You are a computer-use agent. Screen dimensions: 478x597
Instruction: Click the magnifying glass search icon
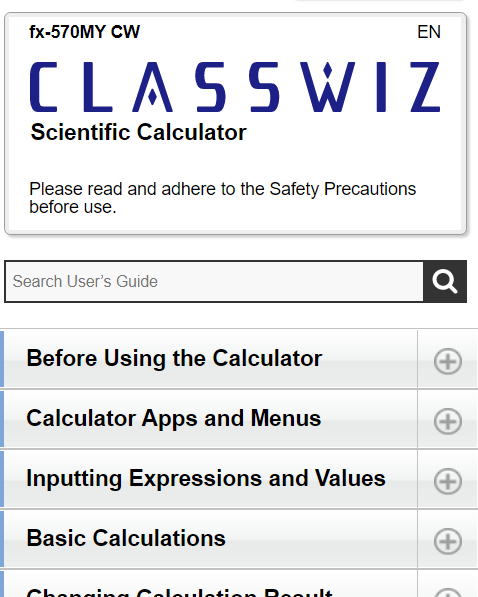tap(445, 281)
